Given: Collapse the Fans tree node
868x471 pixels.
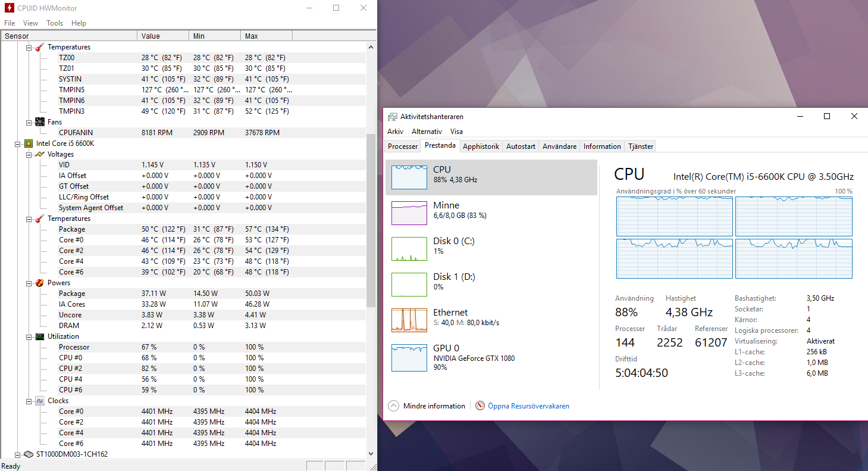Looking at the screenshot, I should (x=29, y=122).
